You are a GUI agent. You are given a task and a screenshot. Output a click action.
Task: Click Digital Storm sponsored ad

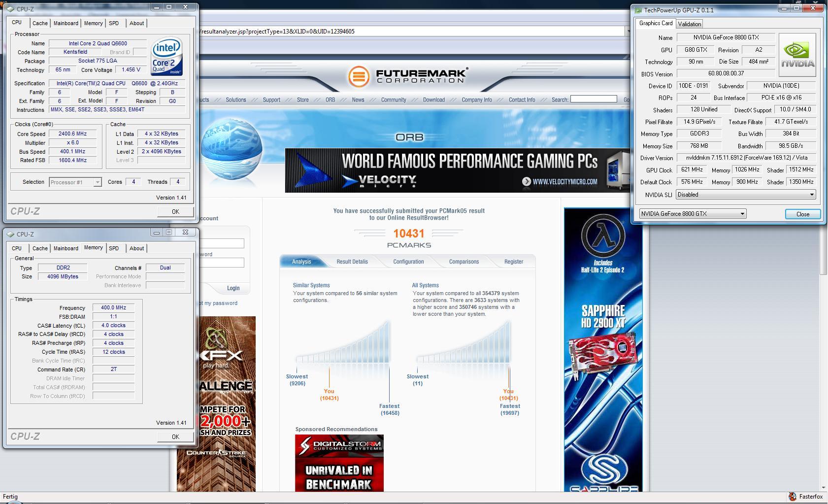339,463
